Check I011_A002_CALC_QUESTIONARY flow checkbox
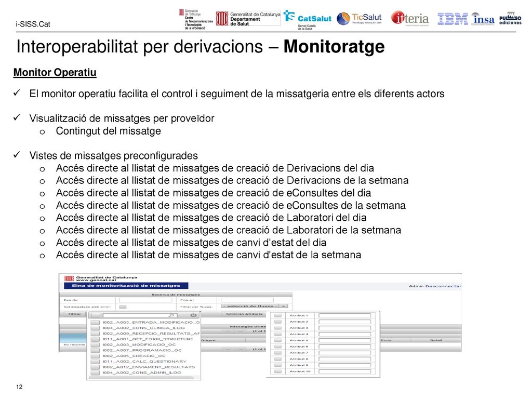Image resolution: width=532 pixels, height=399 pixels. click(95, 362)
